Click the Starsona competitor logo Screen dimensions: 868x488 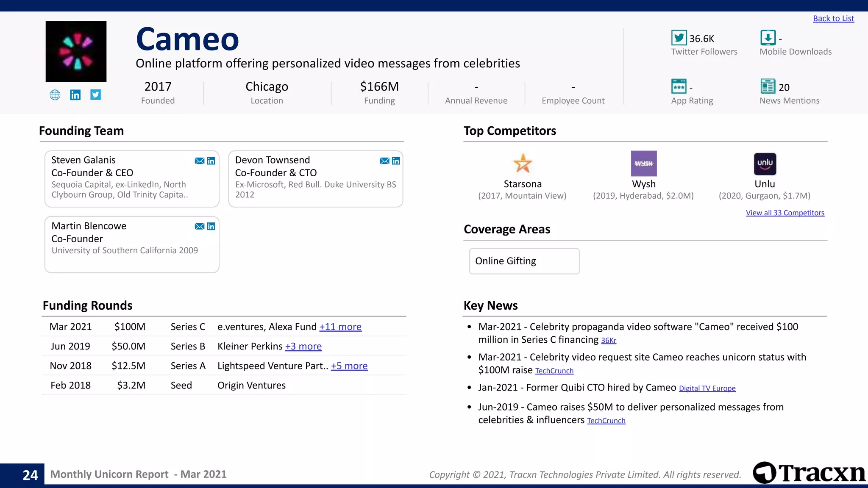click(523, 164)
